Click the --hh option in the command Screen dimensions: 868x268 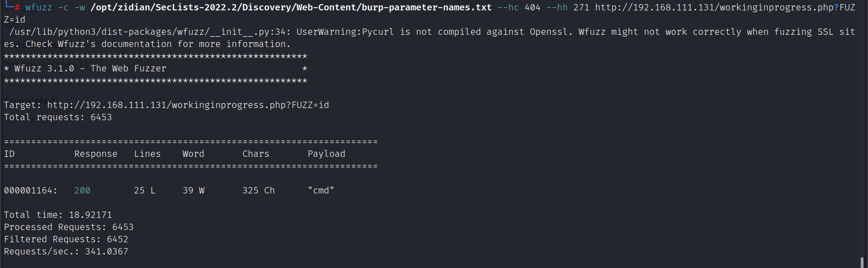point(557,8)
